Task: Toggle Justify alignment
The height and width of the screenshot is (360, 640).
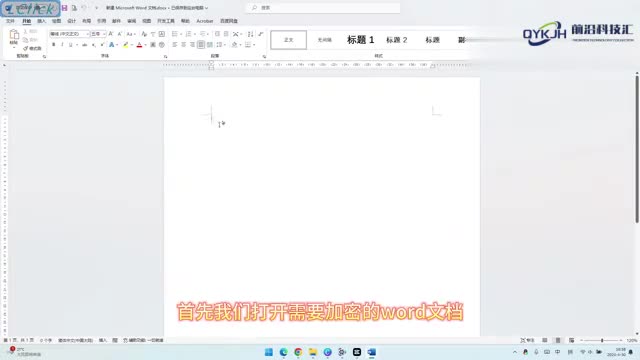Action: click(201, 44)
